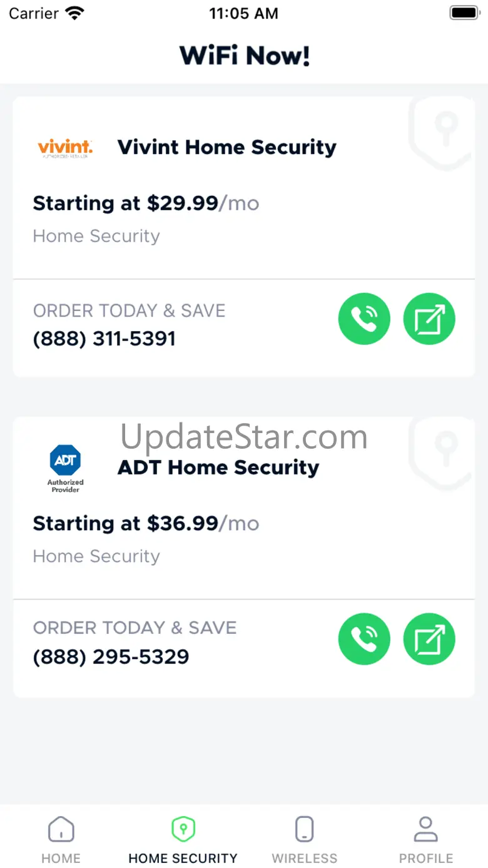Select the Vivint Home Security title
Image resolution: width=488 pixels, height=868 pixels.
tap(227, 147)
